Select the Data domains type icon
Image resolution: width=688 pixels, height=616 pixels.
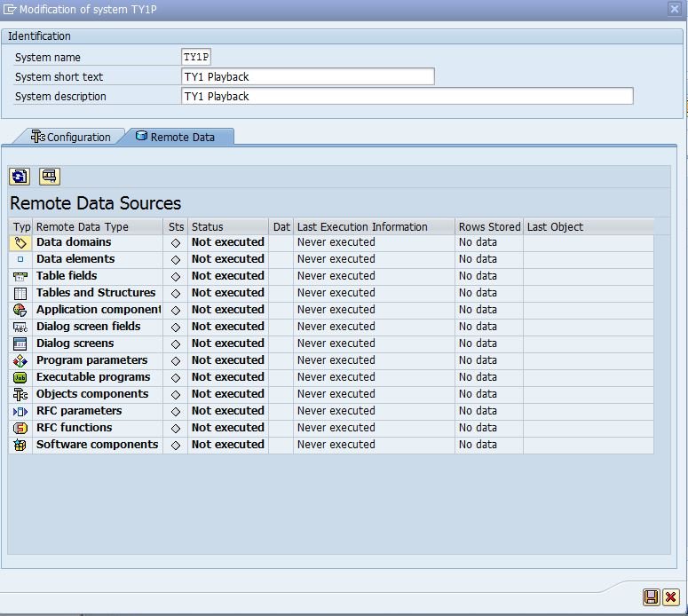click(x=20, y=242)
